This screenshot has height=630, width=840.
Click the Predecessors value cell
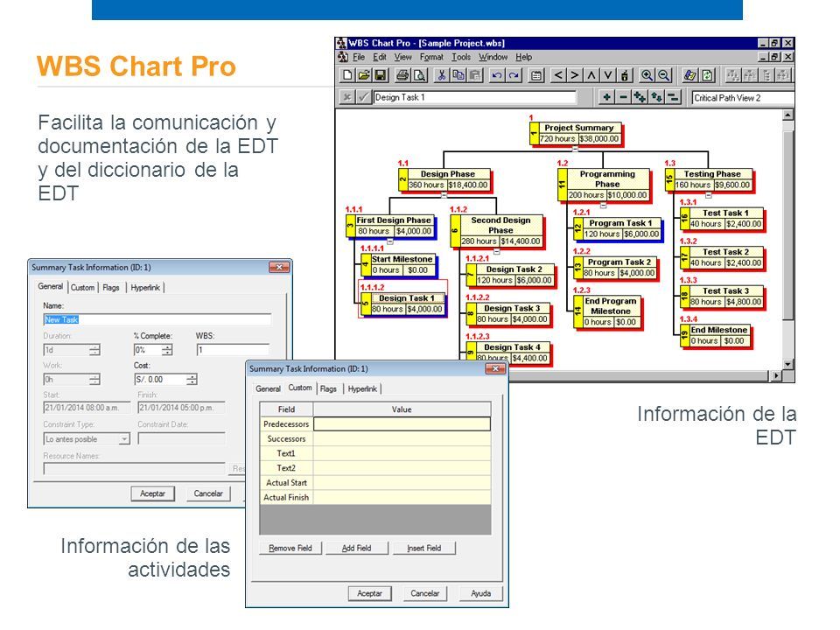(402, 423)
